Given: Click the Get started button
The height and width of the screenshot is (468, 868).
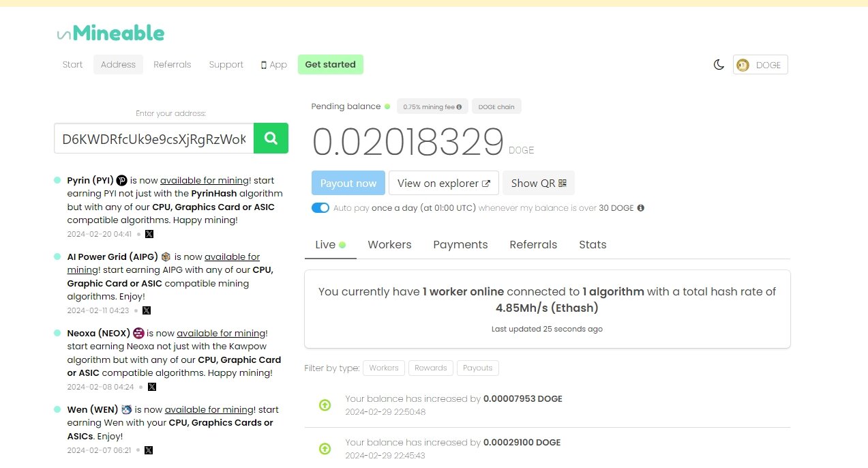Looking at the screenshot, I should click(331, 65).
